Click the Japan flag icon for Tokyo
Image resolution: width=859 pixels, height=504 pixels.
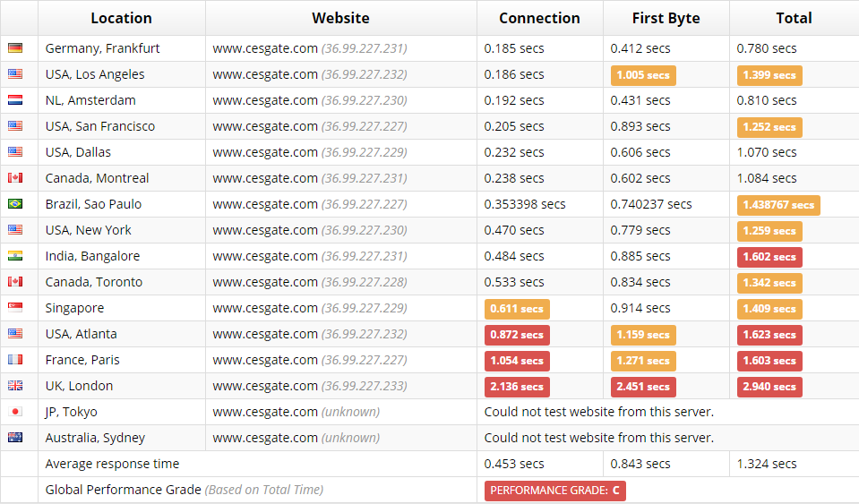(x=15, y=412)
